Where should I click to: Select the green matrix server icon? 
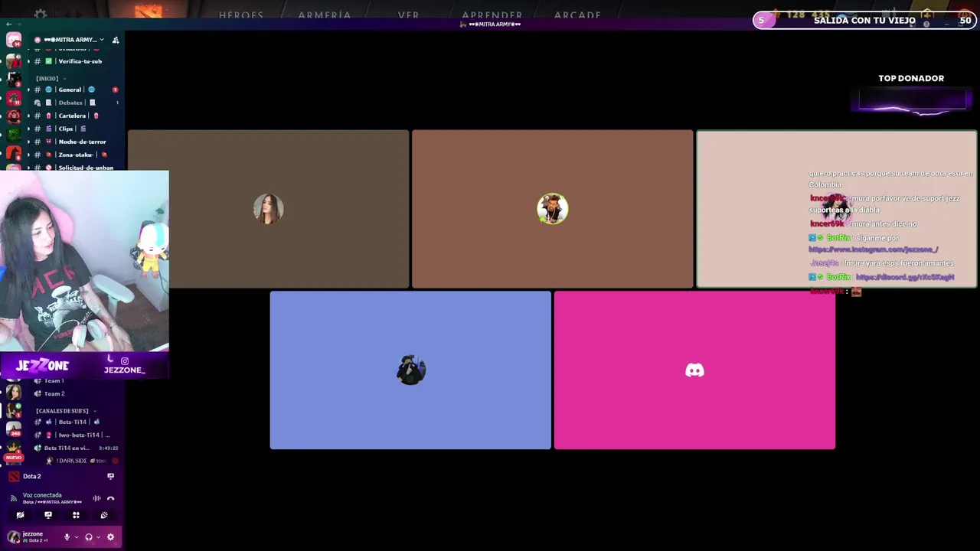[14, 135]
